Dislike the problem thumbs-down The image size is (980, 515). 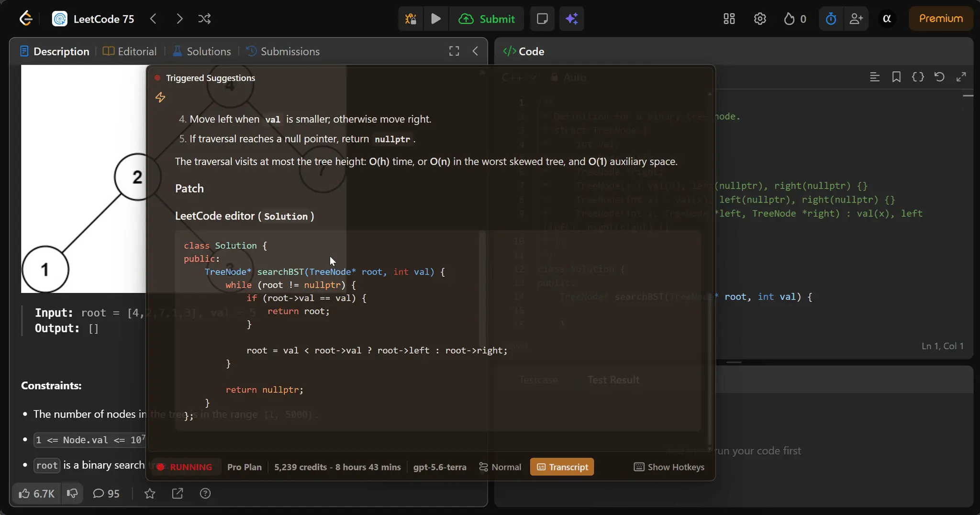click(x=72, y=493)
